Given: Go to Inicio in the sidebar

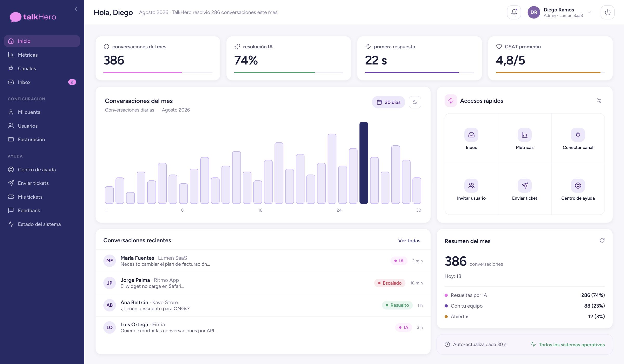Looking at the screenshot, I should [x=42, y=41].
